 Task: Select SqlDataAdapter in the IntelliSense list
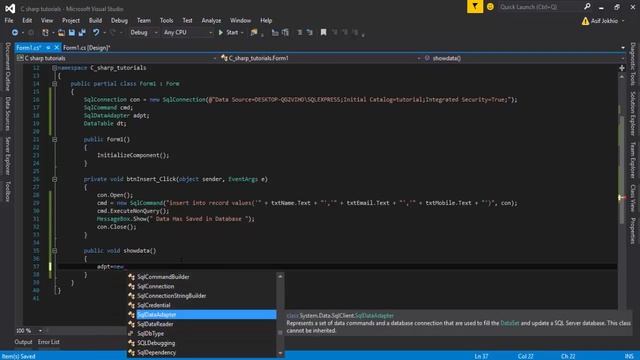coord(202,315)
